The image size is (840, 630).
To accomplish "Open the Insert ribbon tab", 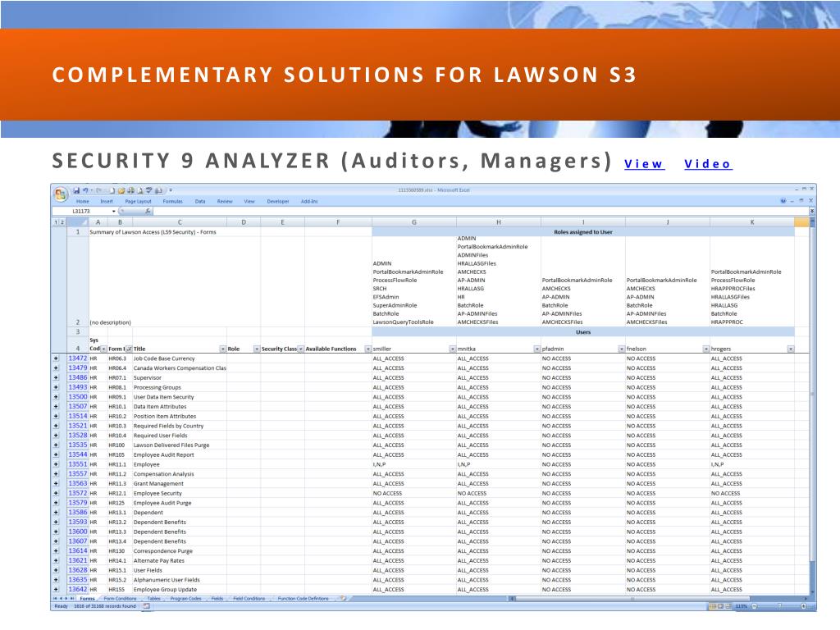I will [x=107, y=202].
